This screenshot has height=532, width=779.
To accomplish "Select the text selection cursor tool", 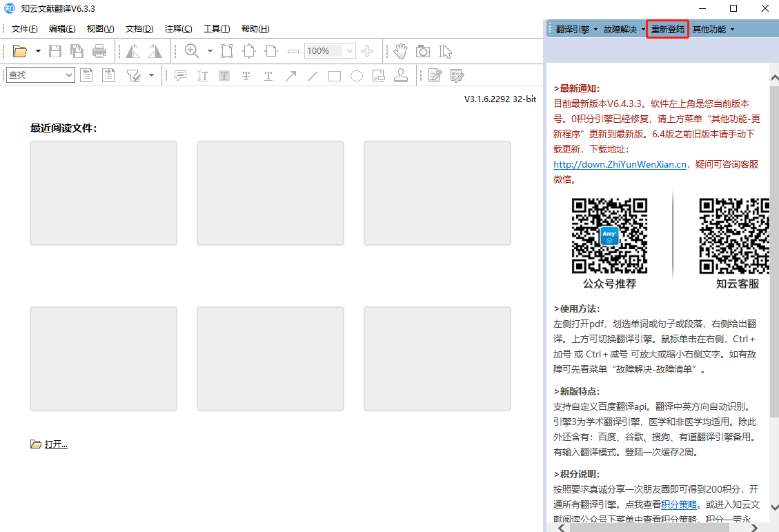I will click(x=445, y=51).
